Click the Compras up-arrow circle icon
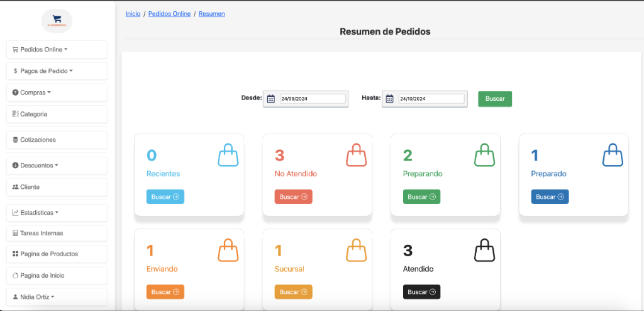 click(15, 93)
